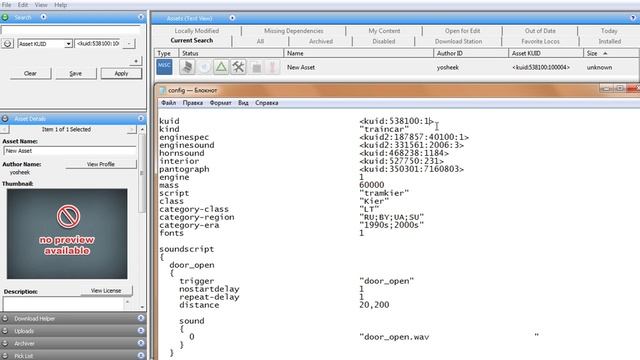Image resolution: width=640 pixels, height=360 pixels.
Task: Collapse the Search panel using green icon
Action: [5, 17]
